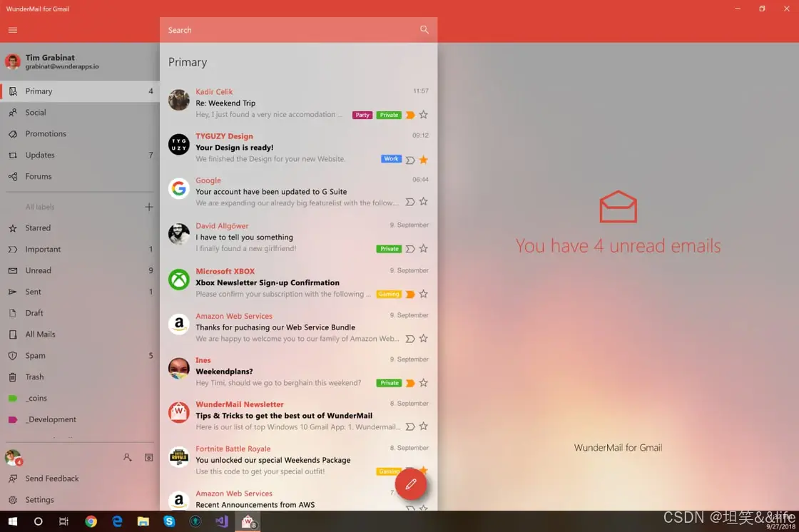Star the WunderMail Newsletter email
This screenshot has height=532, width=799.
coord(424,426)
